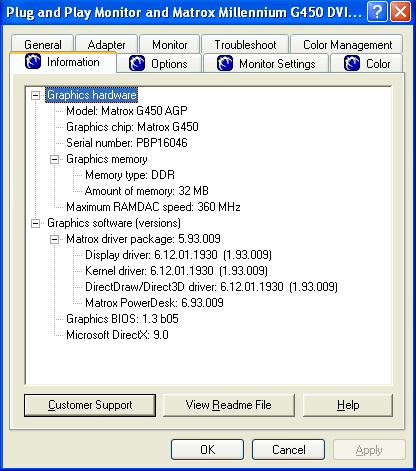Select Display driver: 6.12.01.1930 row

(x=178, y=255)
